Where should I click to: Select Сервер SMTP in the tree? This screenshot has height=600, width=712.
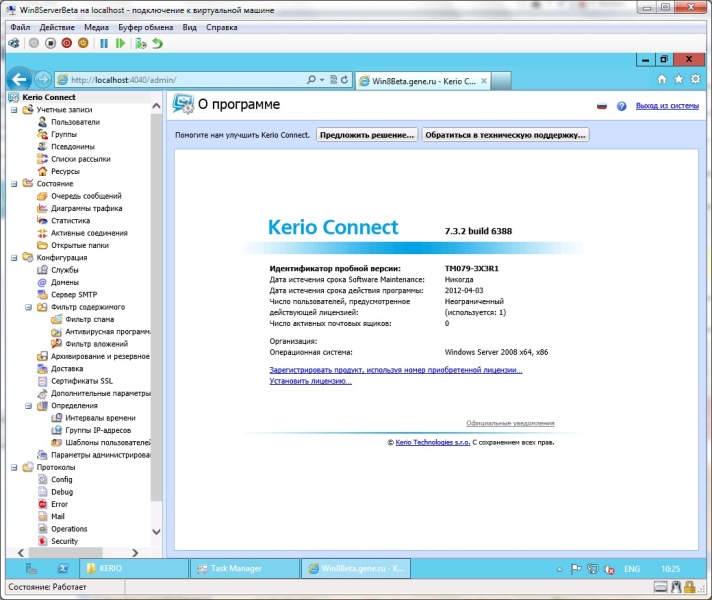[76, 295]
